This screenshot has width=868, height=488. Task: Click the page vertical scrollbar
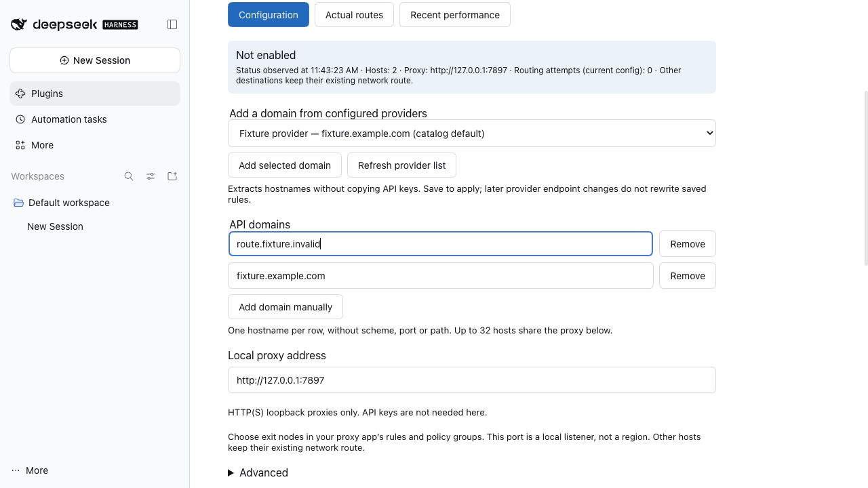865,178
